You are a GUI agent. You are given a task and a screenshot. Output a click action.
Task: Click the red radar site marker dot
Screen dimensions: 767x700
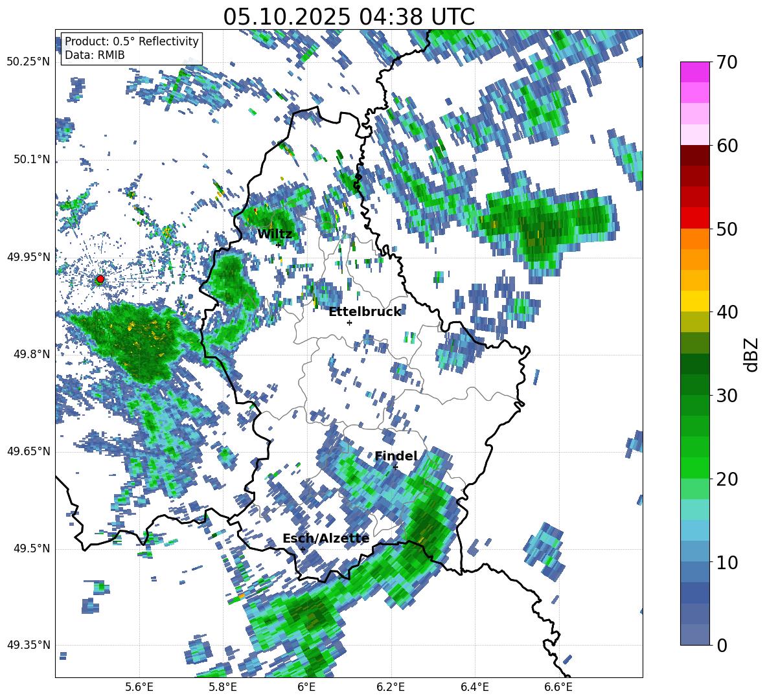[100, 279]
